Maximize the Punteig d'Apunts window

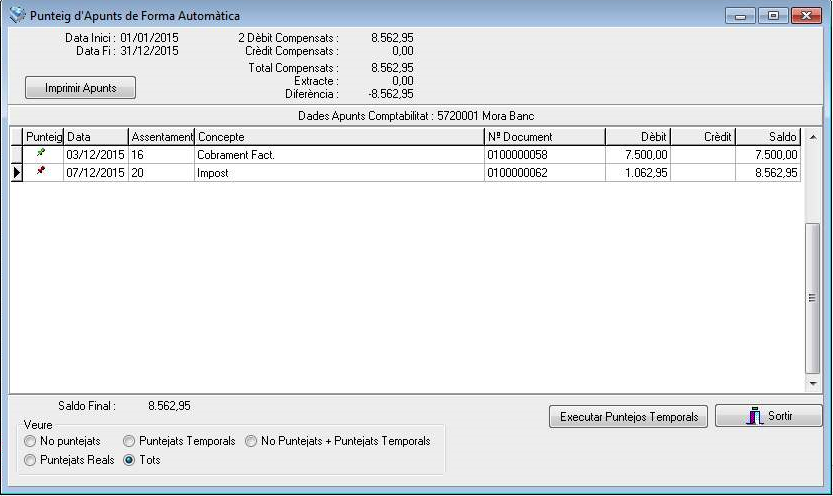773,15
